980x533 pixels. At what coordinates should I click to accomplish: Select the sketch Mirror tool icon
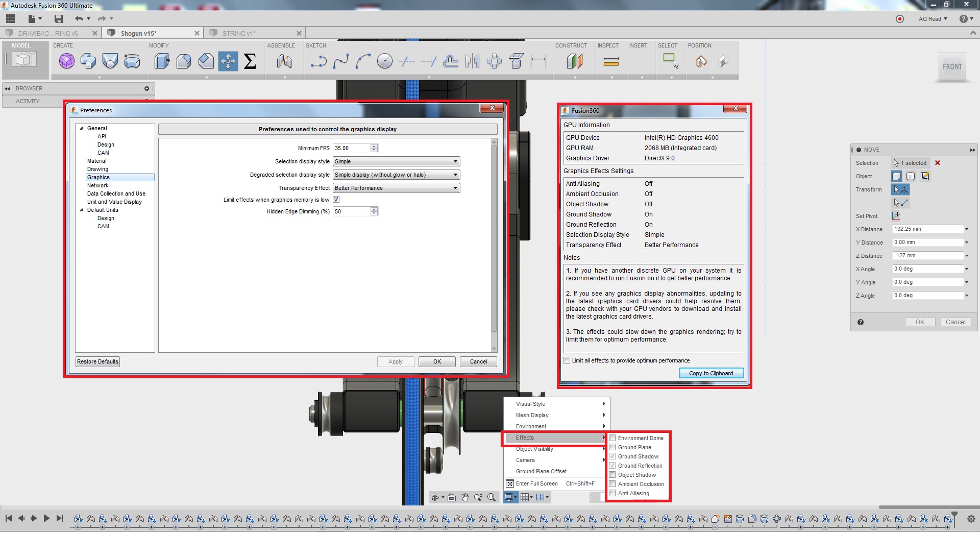coord(472,62)
